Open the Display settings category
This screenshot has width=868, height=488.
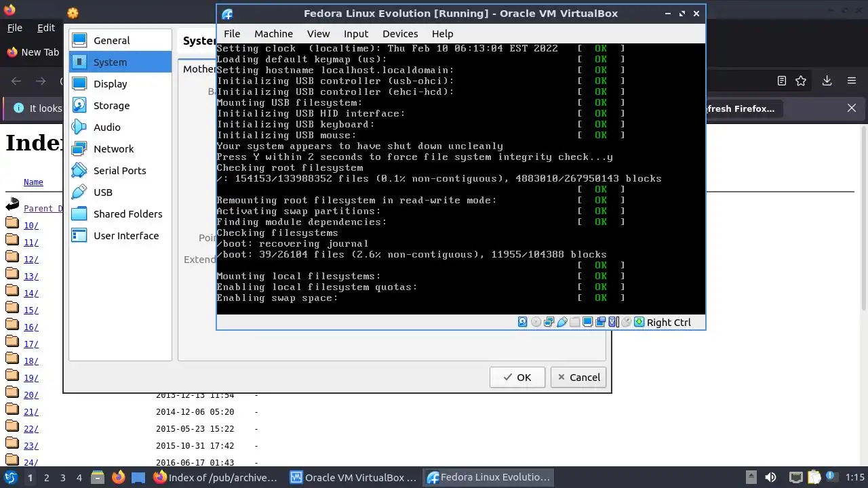tap(120, 84)
